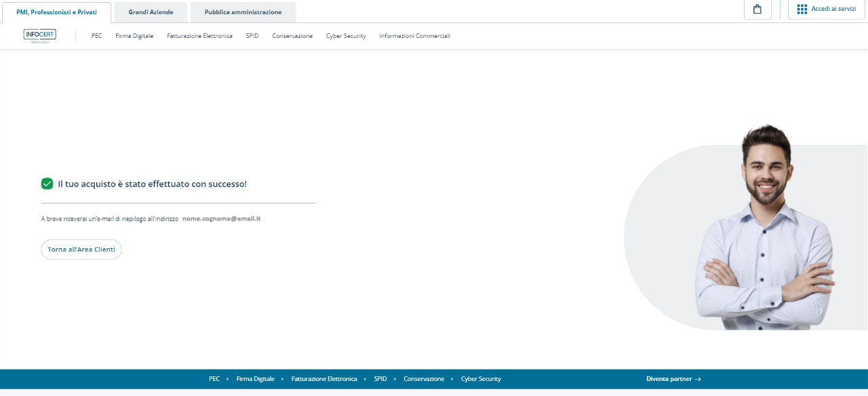Click the Accedi ai servizi grid icon
Image resolution: width=868 pixels, height=396 pixels.
pyautogui.click(x=802, y=9)
